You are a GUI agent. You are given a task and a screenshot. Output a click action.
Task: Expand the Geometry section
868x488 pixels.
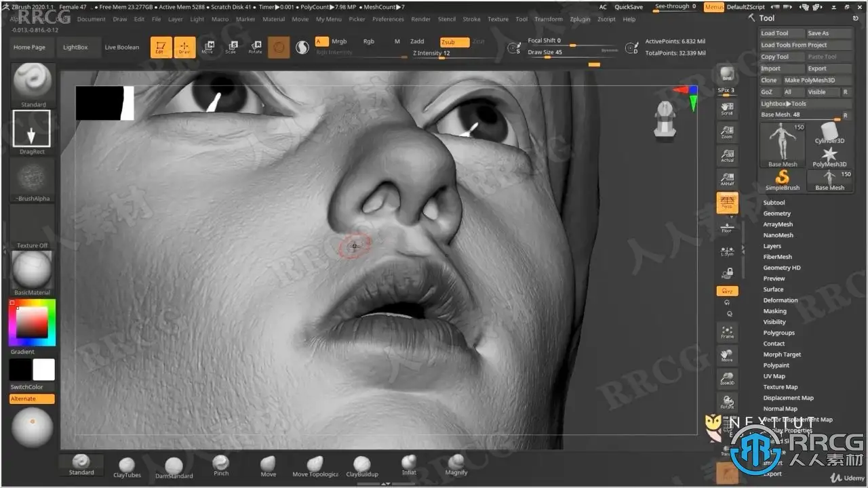pyautogui.click(x=776, y=213)
